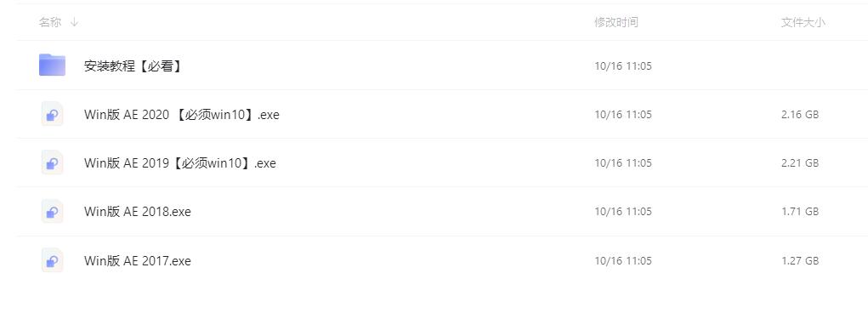Image resolution: width=868 pixels, height=313 pixels.
Task: Open 安装教程【必看】 folder name
Action: point(133,66)
